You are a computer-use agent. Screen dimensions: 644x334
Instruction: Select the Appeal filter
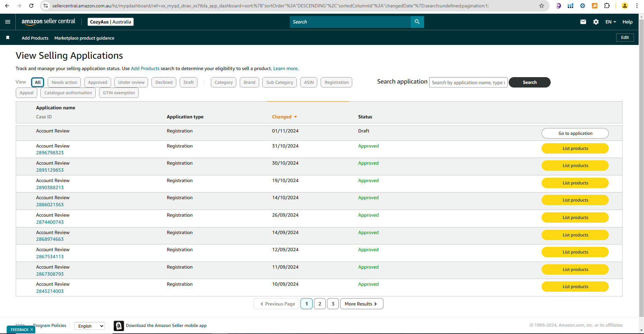[27, 93]
